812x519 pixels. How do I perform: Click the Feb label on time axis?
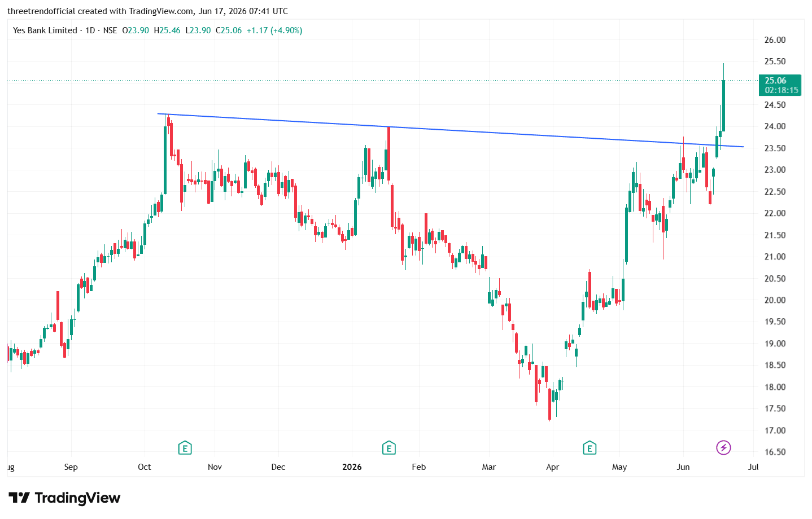coord(418,467)
